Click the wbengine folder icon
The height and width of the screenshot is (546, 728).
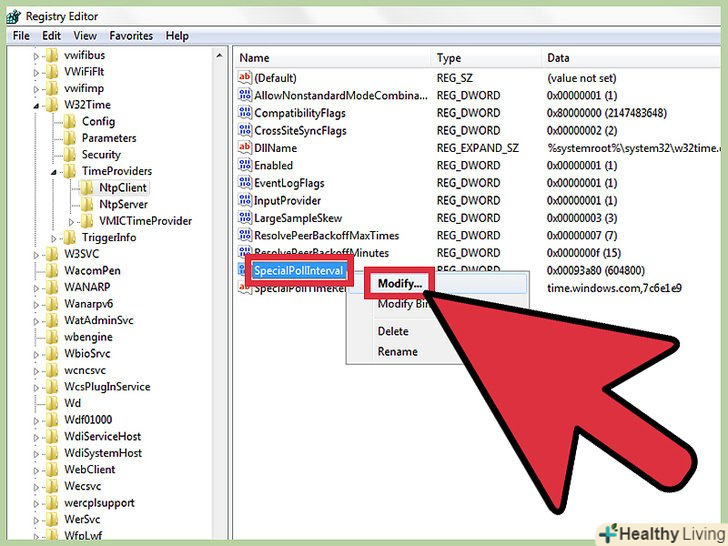point(52,337)
